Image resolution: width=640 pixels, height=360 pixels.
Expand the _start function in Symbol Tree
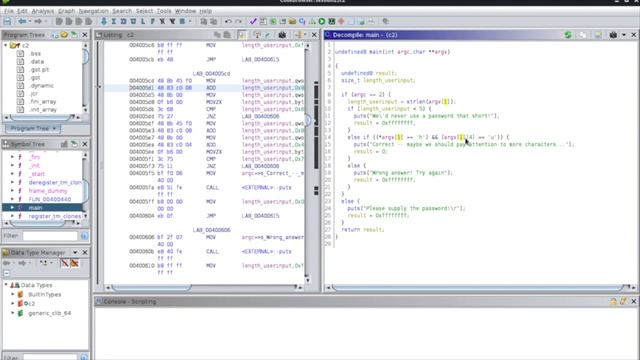pos(12,174)
